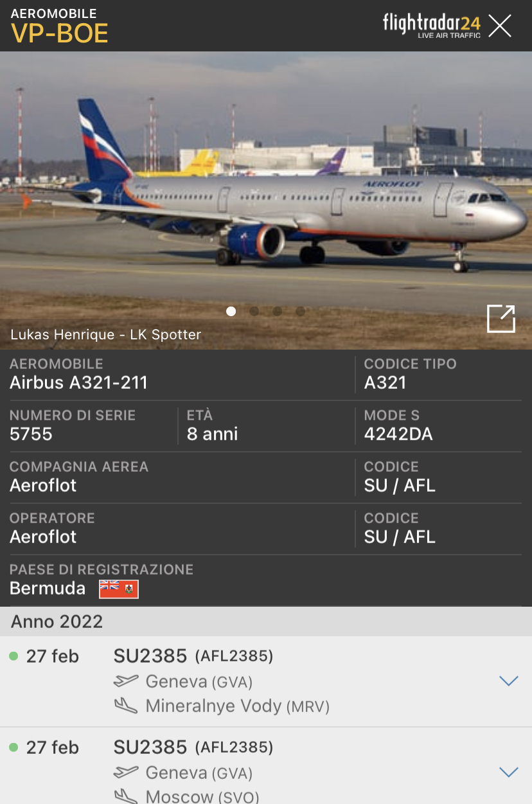Select the Anno 2022 section header
The image size is (532, 804).
click(266, 621)
